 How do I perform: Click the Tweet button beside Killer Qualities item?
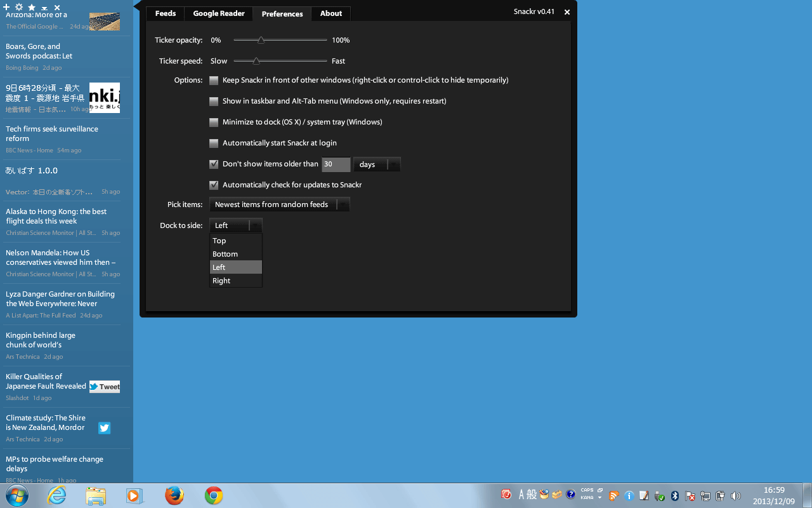105,387
